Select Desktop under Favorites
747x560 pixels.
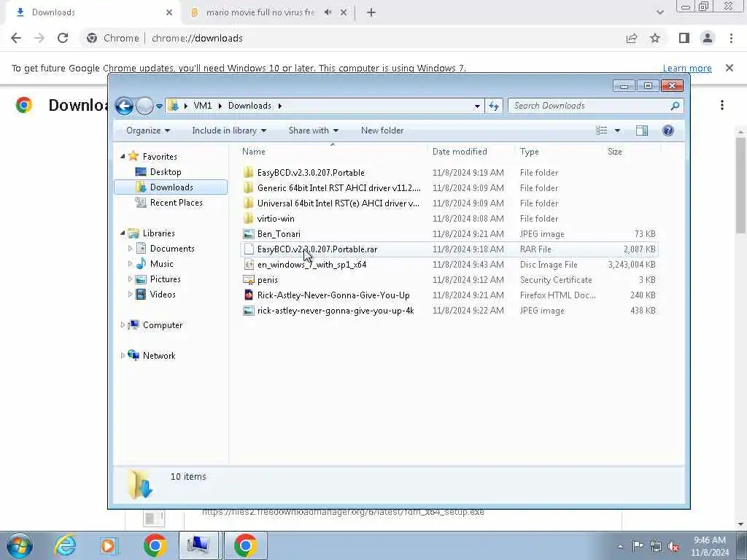[x=166, y=172]
